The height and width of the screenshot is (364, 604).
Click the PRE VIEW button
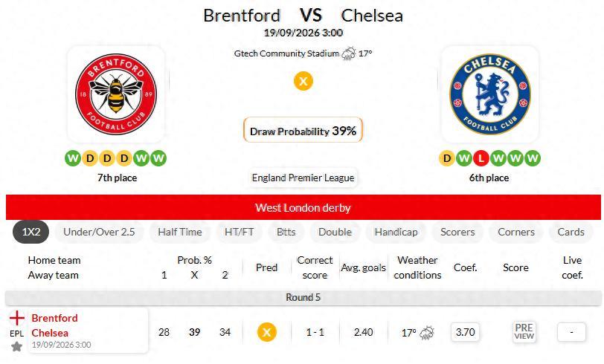pyautogui.click(x=524, y=331)
